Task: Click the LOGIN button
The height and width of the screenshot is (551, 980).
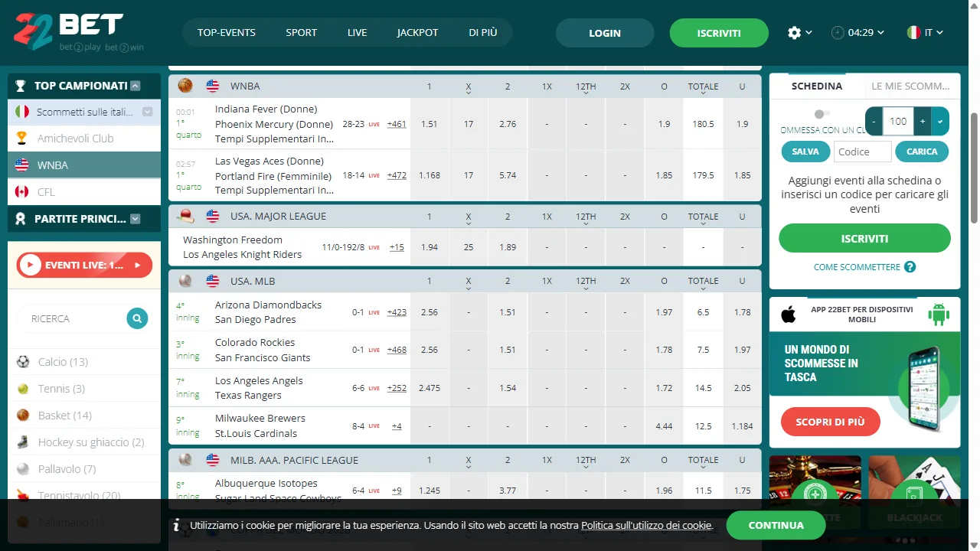Action: 605,33
